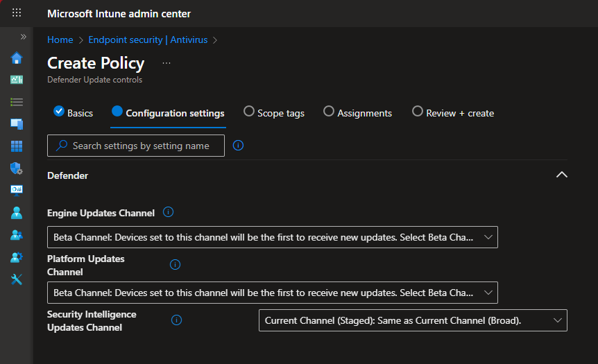Go to the Basics step
Viewport: 598px width, 364px height.
74,113
